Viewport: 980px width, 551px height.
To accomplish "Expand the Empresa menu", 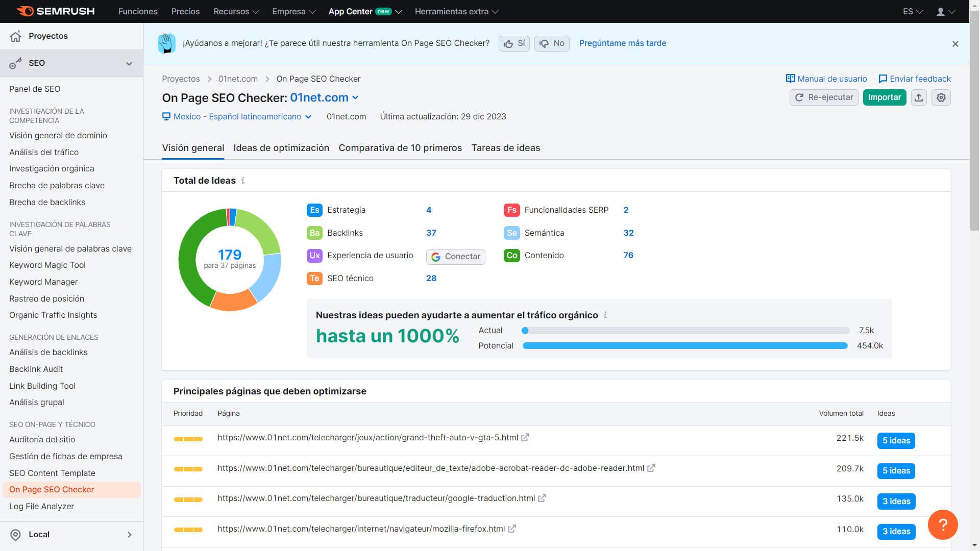I will (294, 11).
